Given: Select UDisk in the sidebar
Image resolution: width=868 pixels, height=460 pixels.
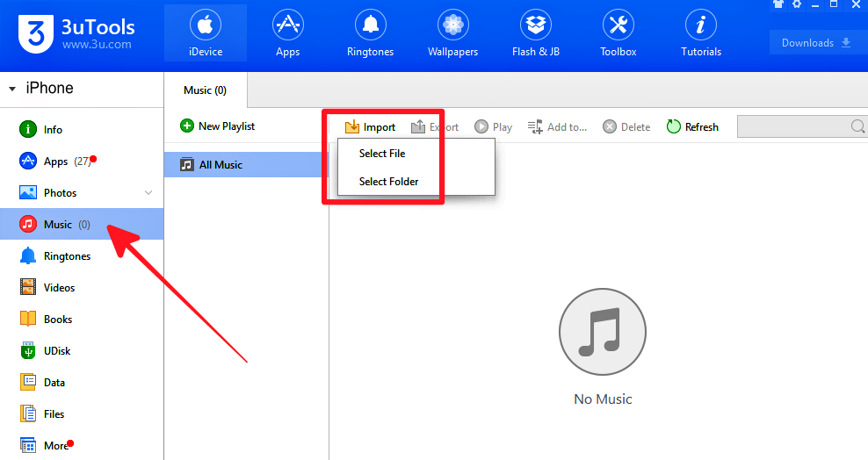Looking at the screenshot, I should (x=82, y=350).
